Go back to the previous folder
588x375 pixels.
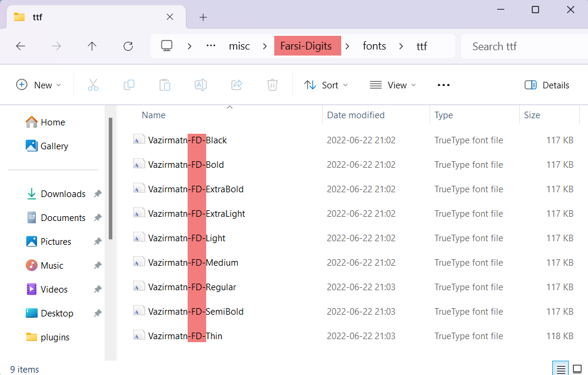point(21,46)
